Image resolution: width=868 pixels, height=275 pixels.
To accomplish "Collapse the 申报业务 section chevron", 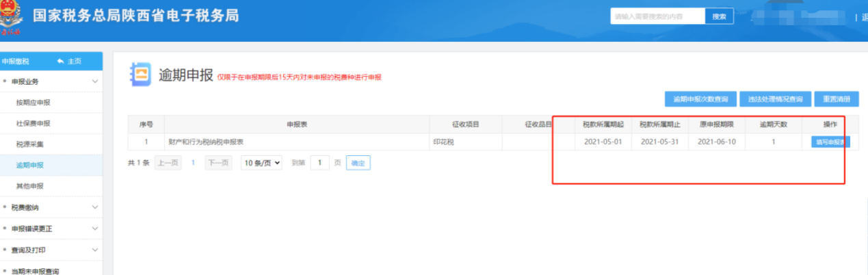I will click(x=94, y=82).
